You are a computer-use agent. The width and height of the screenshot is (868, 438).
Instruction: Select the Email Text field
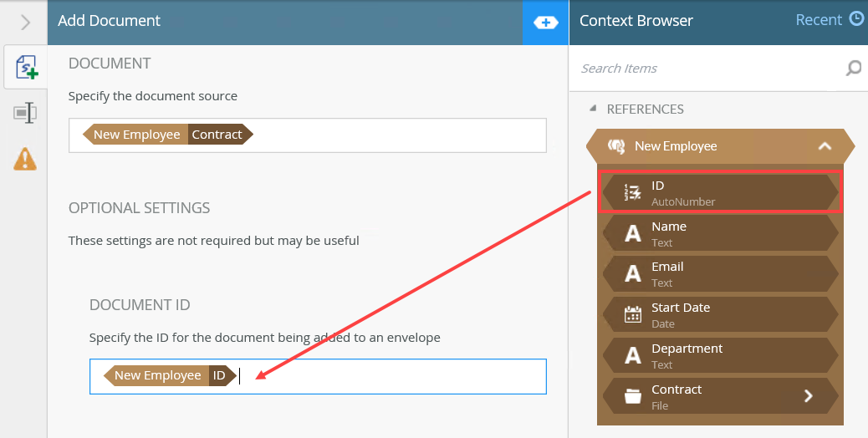720,274
